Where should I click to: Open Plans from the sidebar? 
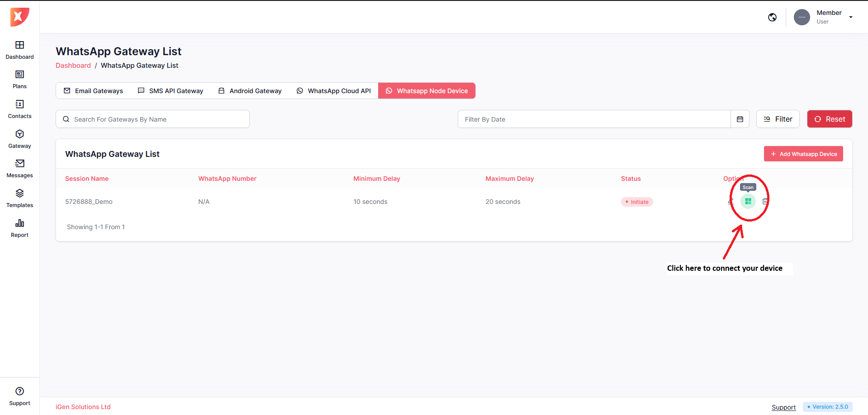19,79
